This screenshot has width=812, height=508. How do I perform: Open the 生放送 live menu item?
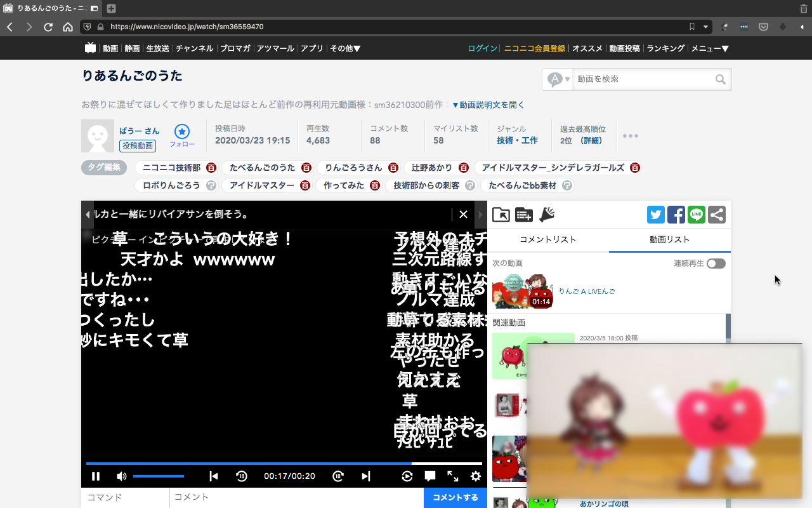pos(158,48)
